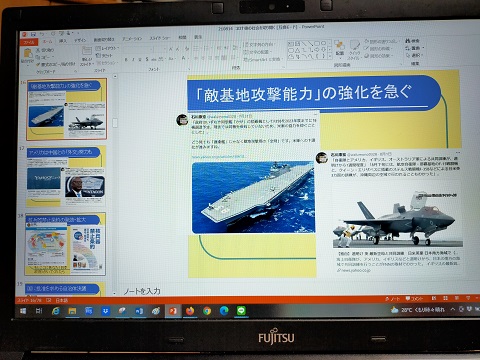Viewport: 480px width, 360px height.
Task: Launch Firefox from the taskbar
Action: point(190,311)
